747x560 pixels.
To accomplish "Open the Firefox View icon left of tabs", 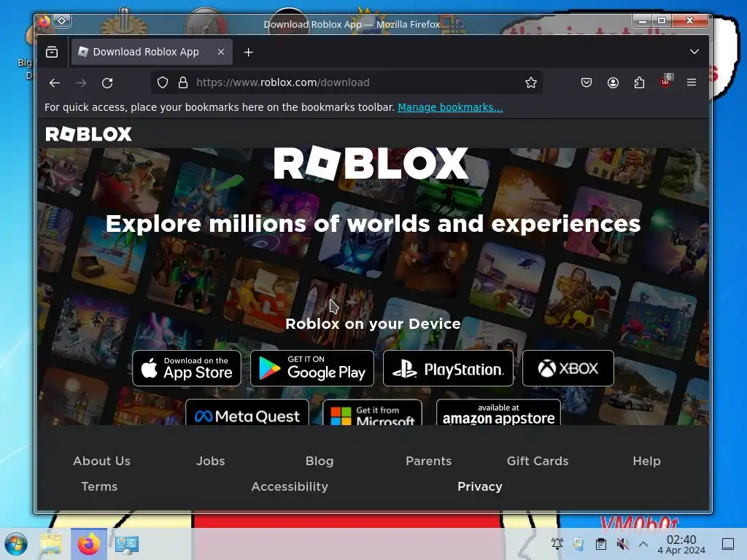I will pyautogui.click(x=52, y=52).
